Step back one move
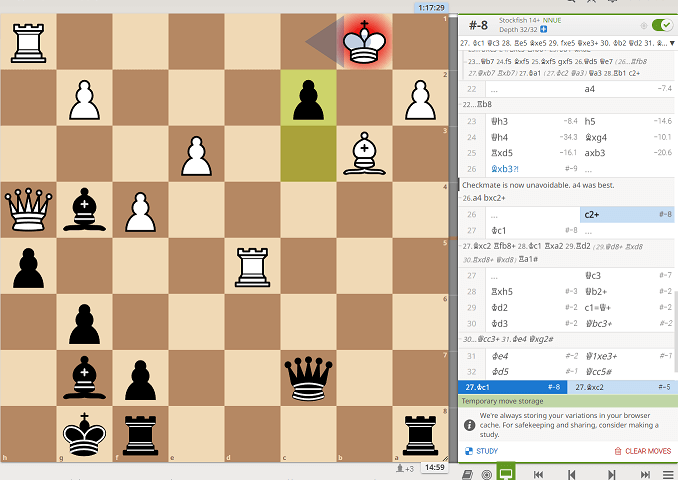The height and width of the screenshot is (480, 678). (572, 474)
